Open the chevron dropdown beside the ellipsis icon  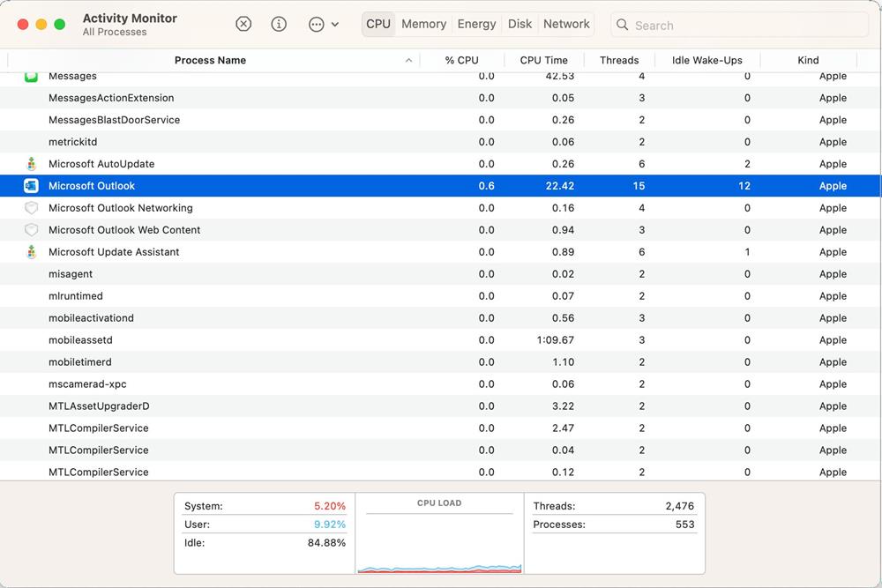336,24
